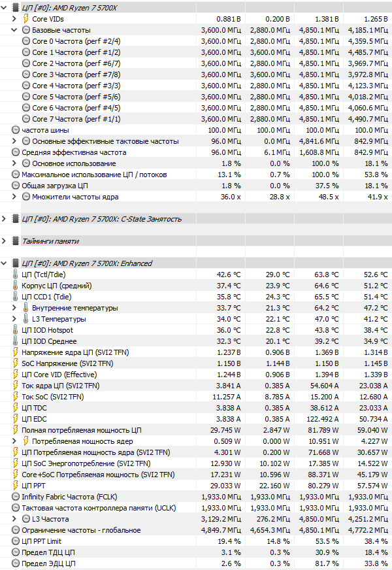Expand the Core VIDs row

tap(14, 19)
